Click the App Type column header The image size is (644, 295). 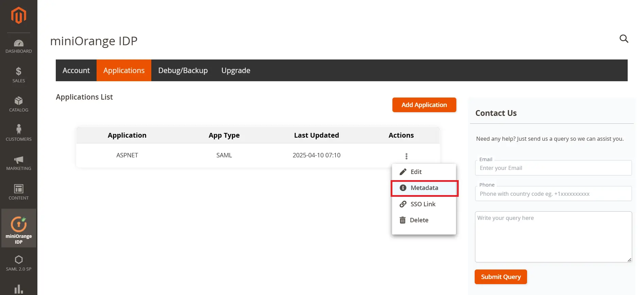[x=224, y=135]
